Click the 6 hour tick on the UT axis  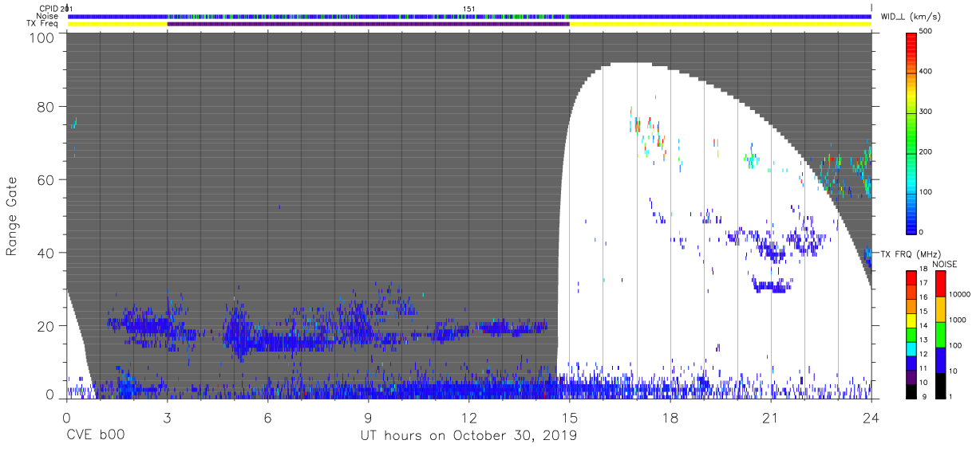267,419
